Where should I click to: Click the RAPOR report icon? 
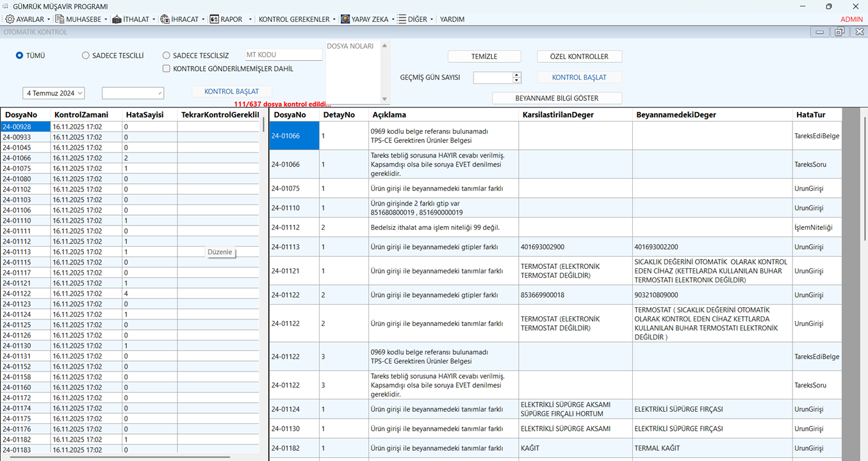214,19
